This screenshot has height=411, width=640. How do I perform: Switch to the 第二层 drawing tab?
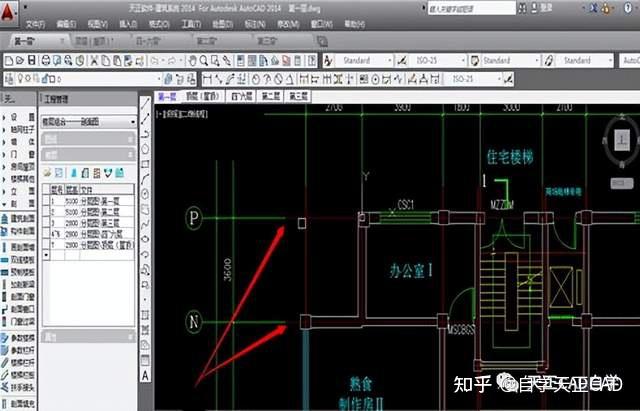coord(271,96)
